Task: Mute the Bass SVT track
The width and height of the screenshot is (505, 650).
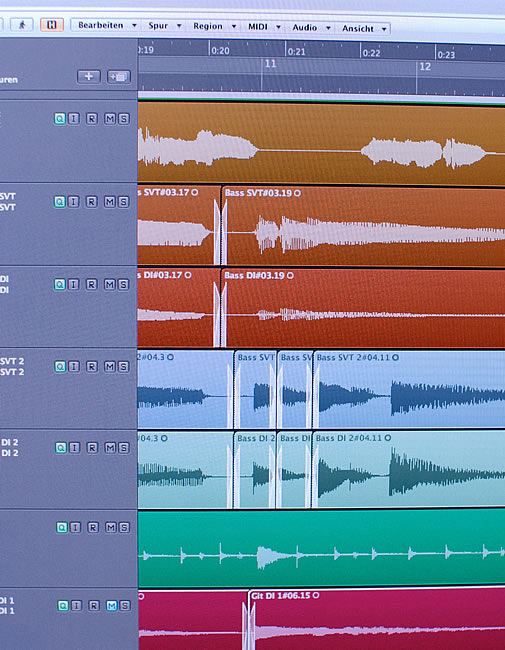Action: pyautogui.click(x=109, y=202)
